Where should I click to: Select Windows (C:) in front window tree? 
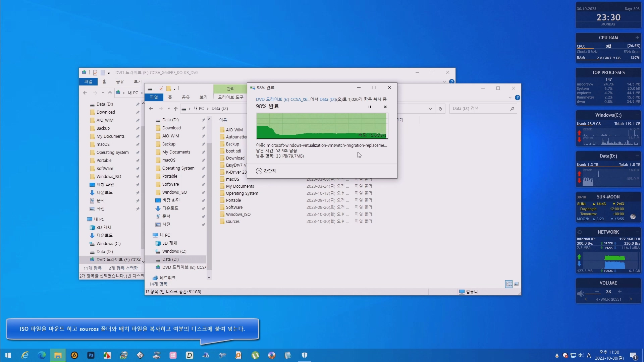(174, 251)
